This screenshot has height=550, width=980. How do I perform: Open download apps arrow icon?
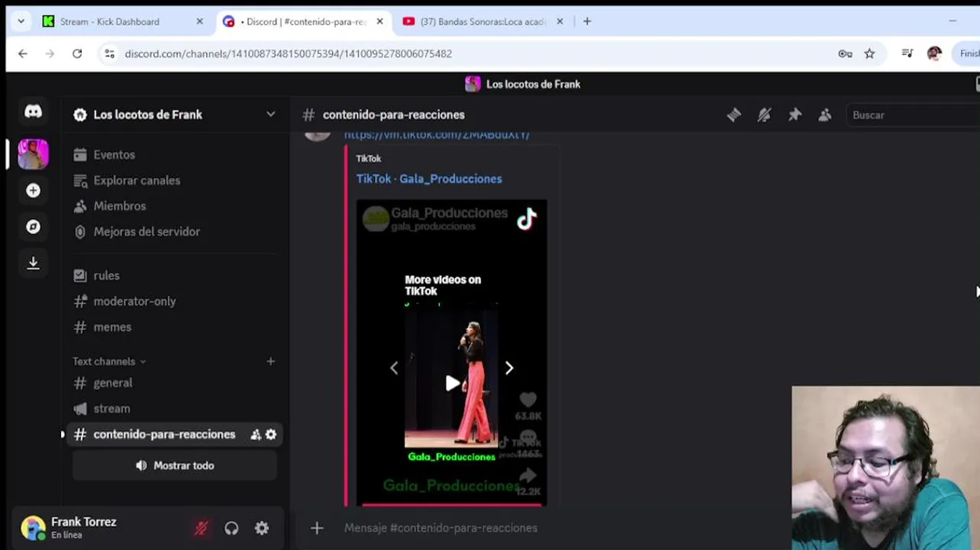[x=33, y=263]
